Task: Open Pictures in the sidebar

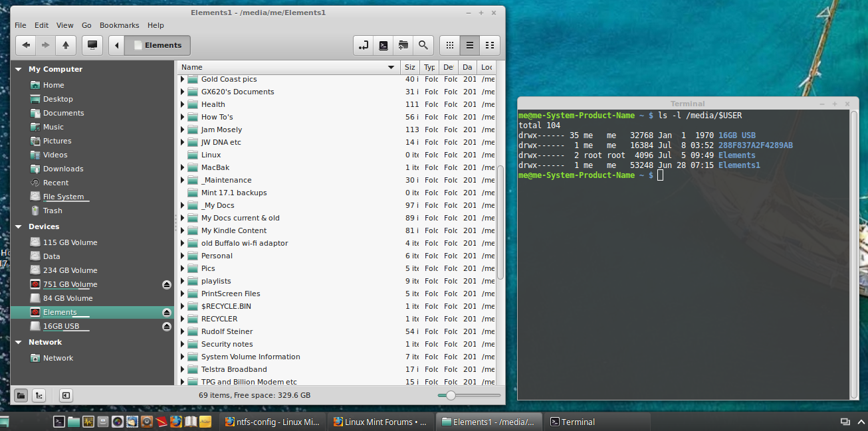Action: coord(57,141)
